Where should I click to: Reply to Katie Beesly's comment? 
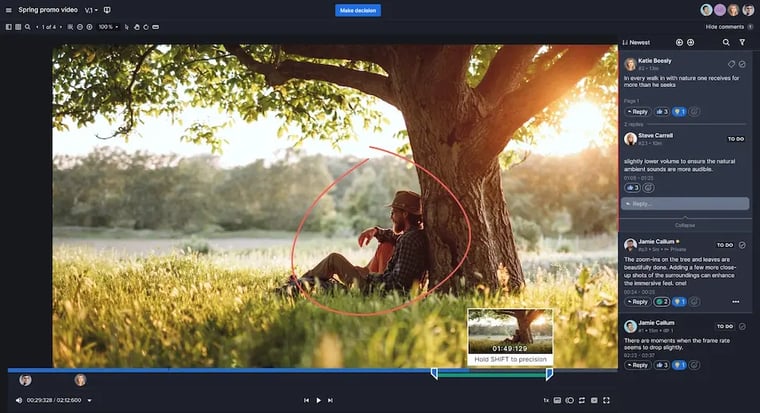coord(637,112)
